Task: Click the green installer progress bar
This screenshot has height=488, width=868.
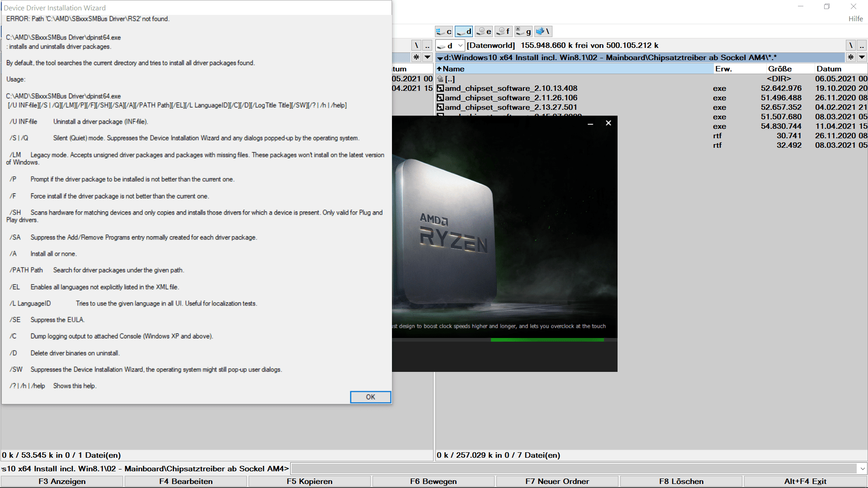Action: coord(547,340)
